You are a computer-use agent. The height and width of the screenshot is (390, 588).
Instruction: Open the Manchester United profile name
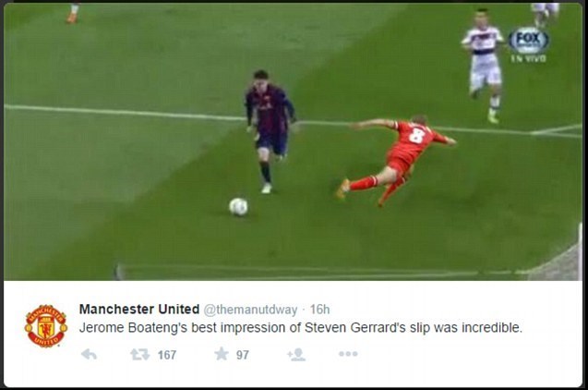click(x=139, y=310)
